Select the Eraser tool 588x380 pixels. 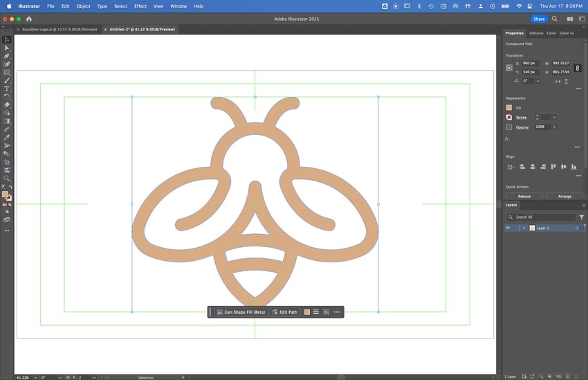tap(7, 105)
